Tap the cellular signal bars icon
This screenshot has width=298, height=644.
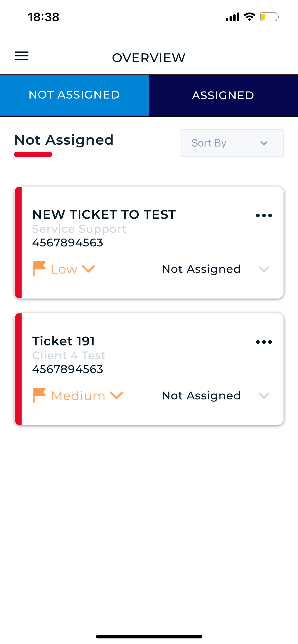coord(233,17)
